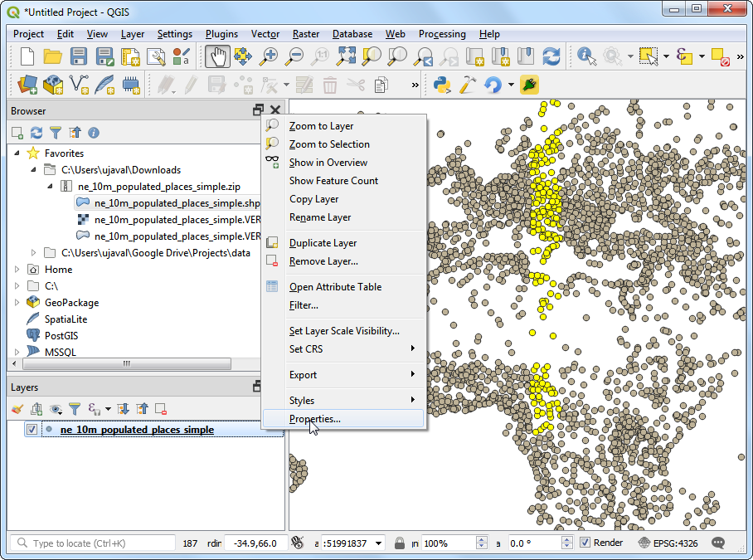753x560 pixels.
Task: Click the Browser panel filter icon
Action: (56, 133)
